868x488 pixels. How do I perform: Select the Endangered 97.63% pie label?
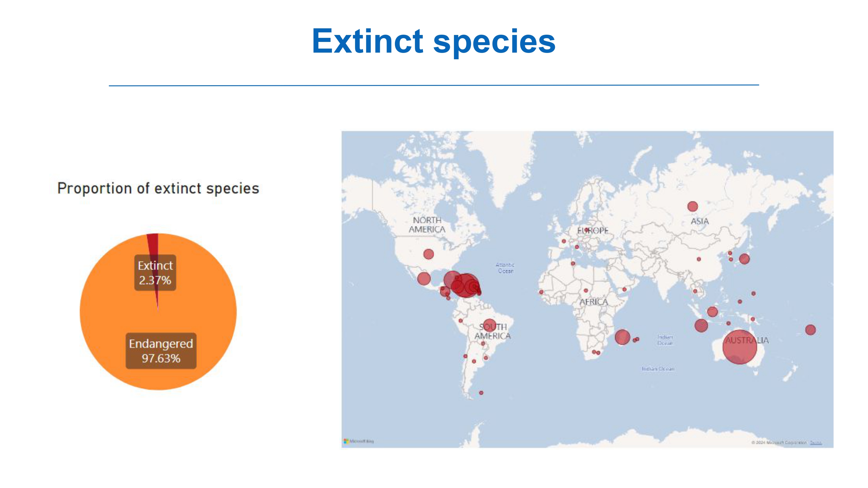coord(161,351)
